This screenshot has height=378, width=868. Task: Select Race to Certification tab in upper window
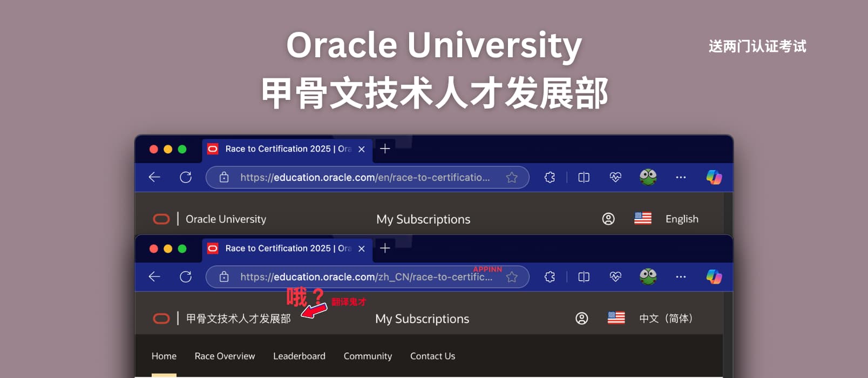tap(287, 149)
